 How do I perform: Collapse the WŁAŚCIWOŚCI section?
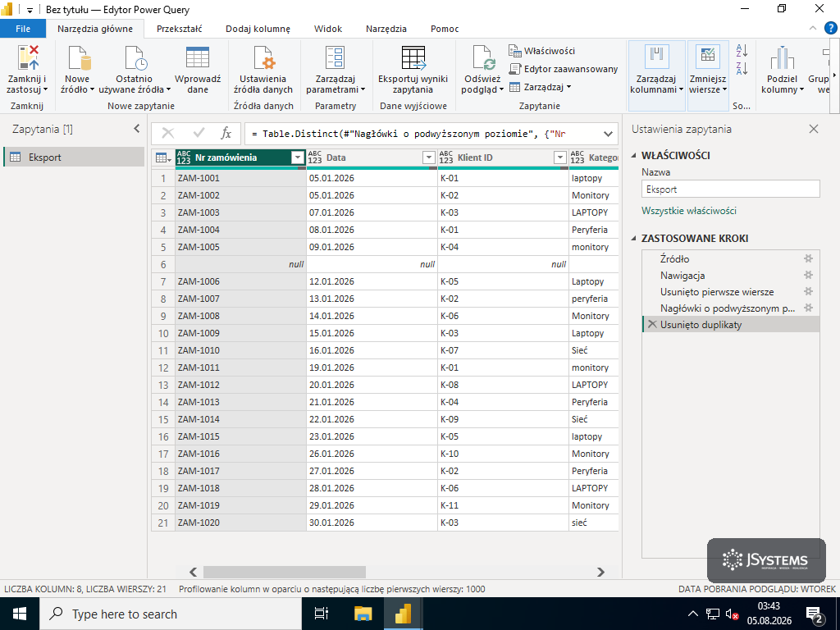(x=634, y=155)
